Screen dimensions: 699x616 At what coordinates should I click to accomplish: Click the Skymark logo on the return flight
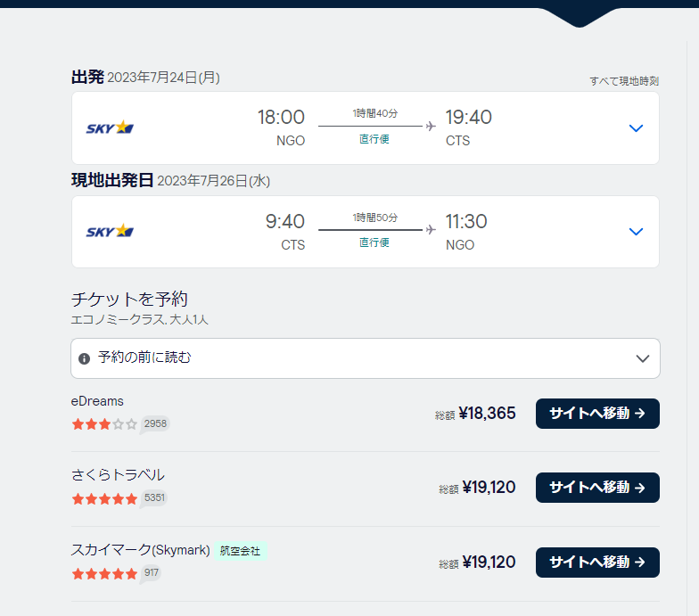click(110, 232)
